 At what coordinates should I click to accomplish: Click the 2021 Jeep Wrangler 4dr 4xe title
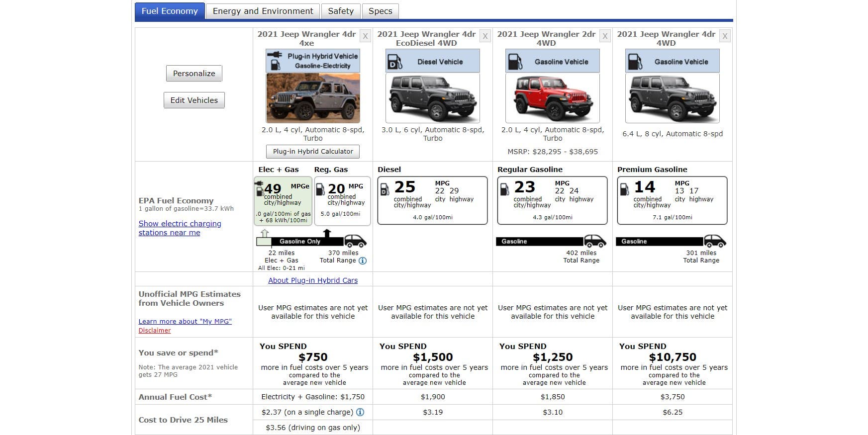point(306,38)
